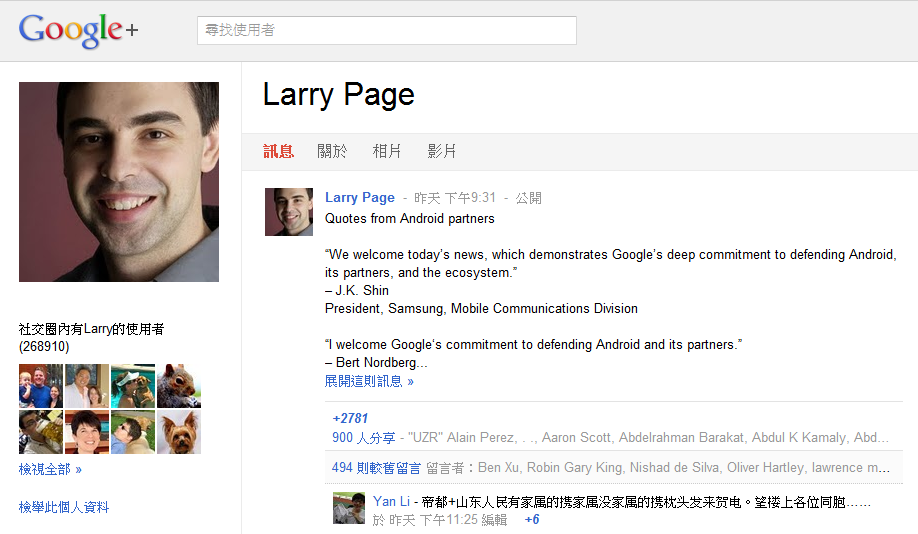Go to the 影片 tab
Image resolution: width=918 pixels, height=534 pixels.
click(442, 152)
